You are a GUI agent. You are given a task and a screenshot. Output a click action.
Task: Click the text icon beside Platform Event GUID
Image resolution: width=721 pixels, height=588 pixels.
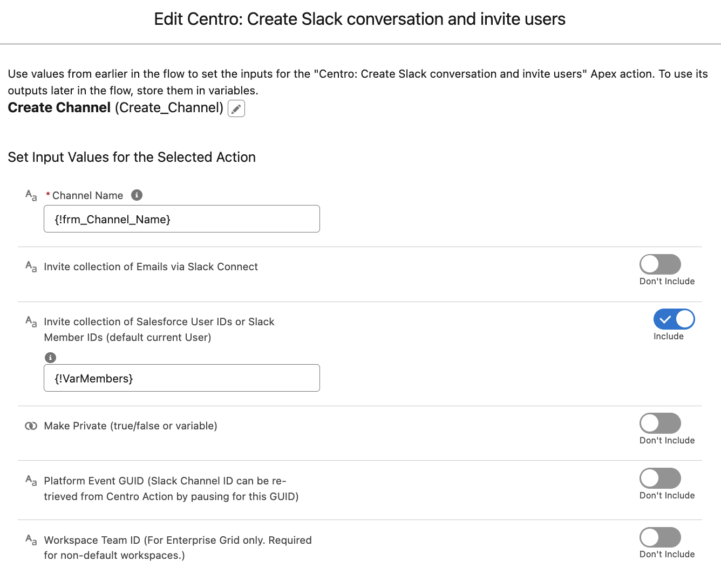coord(31,481)
